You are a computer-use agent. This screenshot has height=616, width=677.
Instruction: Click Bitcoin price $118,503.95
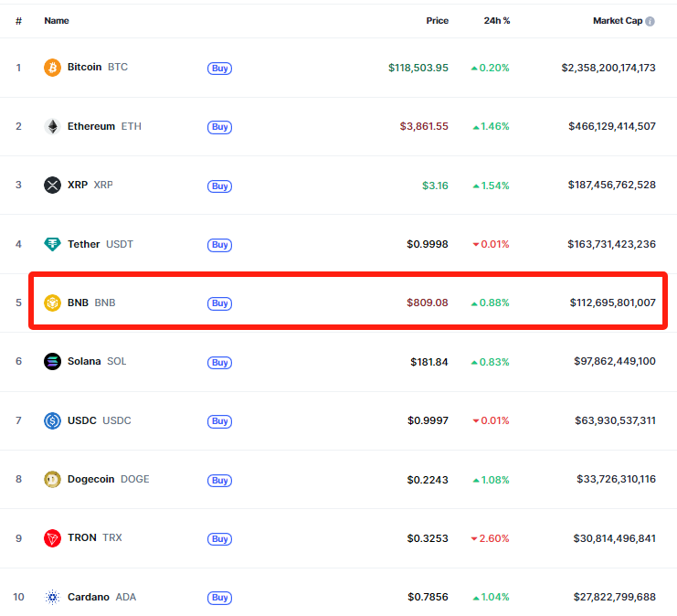(x=418, y=68)
